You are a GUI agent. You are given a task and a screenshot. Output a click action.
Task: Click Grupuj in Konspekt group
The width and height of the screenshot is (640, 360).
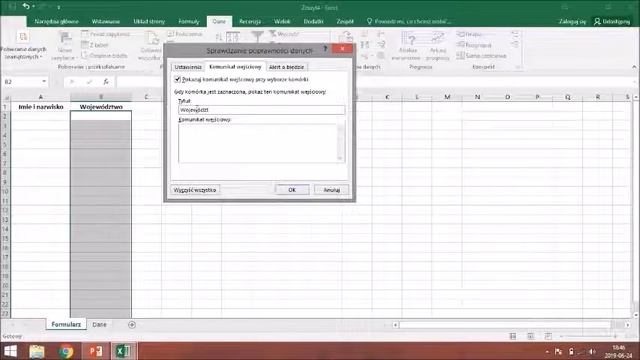[x=469, y=34]
